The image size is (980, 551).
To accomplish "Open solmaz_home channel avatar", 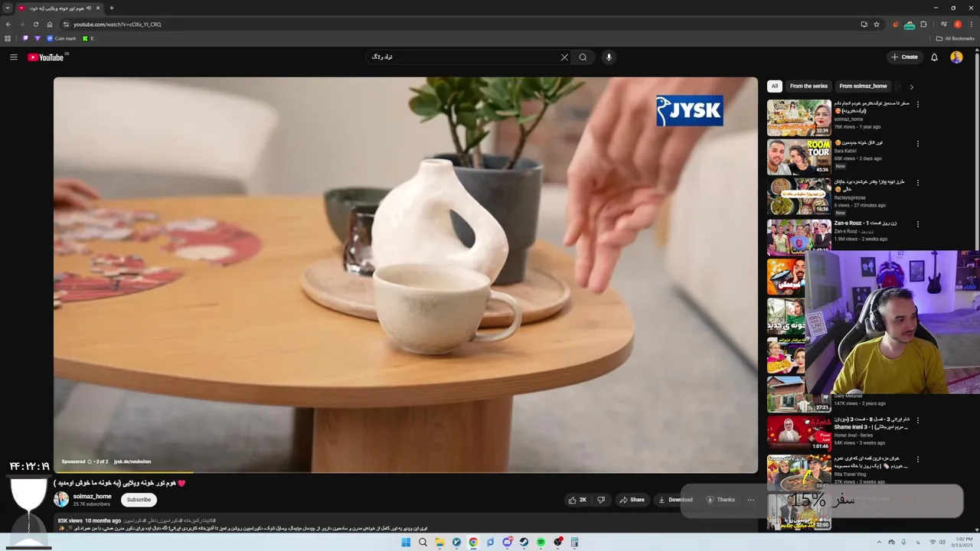I will pos(61,499).
